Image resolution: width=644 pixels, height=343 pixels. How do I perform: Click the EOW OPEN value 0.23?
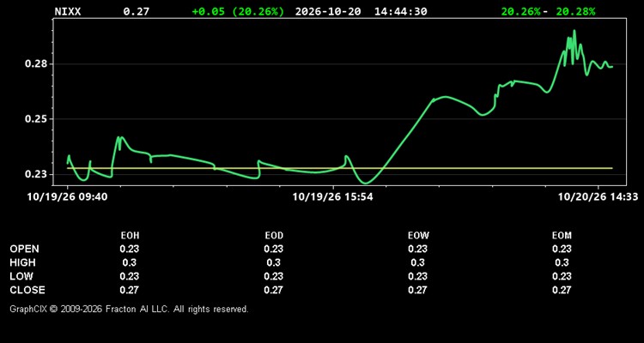point(417,249)
